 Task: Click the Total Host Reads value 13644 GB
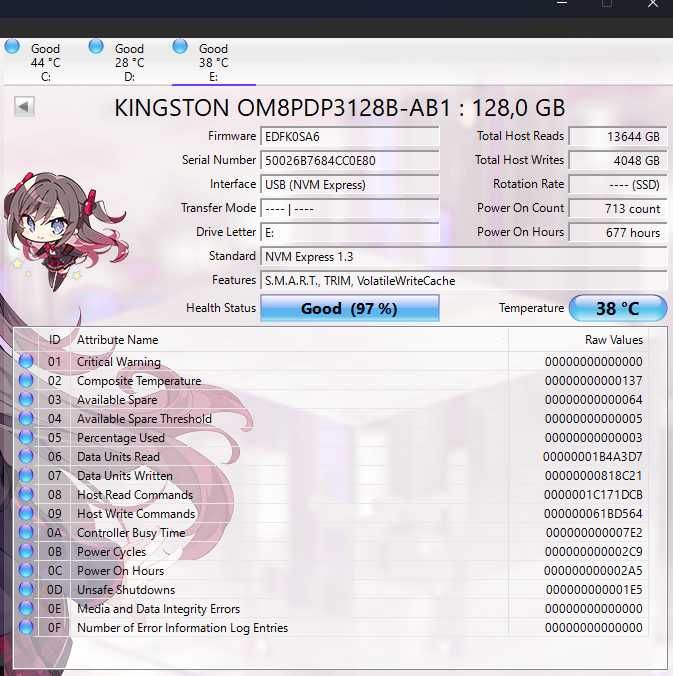(x=618, y=137)
